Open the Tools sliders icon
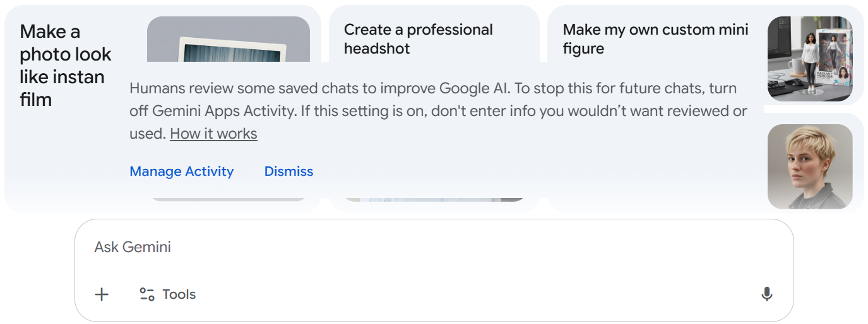 147,294
